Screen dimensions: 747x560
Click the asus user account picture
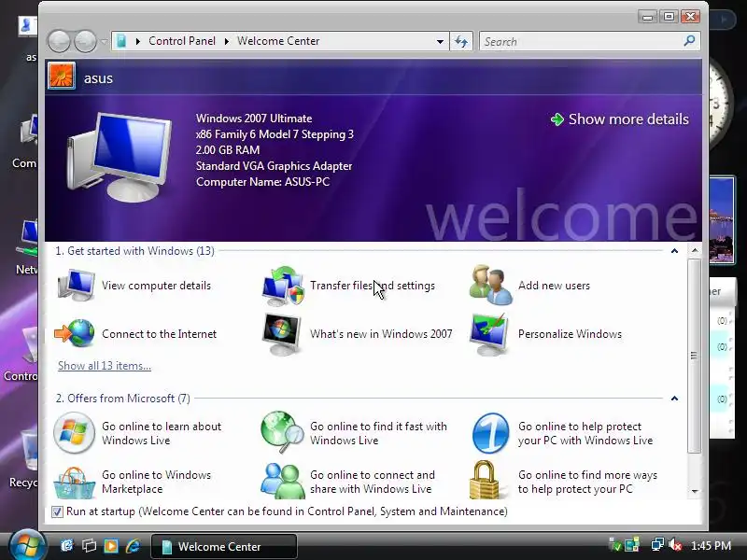(62, 77)
